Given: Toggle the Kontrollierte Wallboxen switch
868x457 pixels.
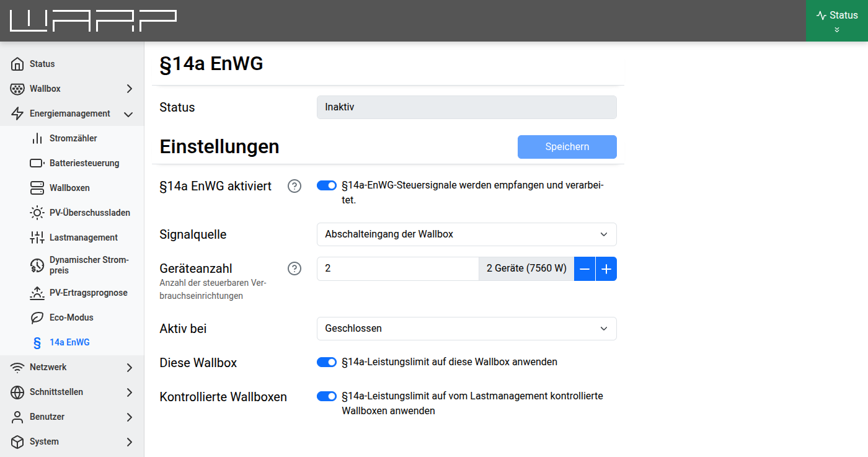Looking at the screenshot, I should 327,396.
